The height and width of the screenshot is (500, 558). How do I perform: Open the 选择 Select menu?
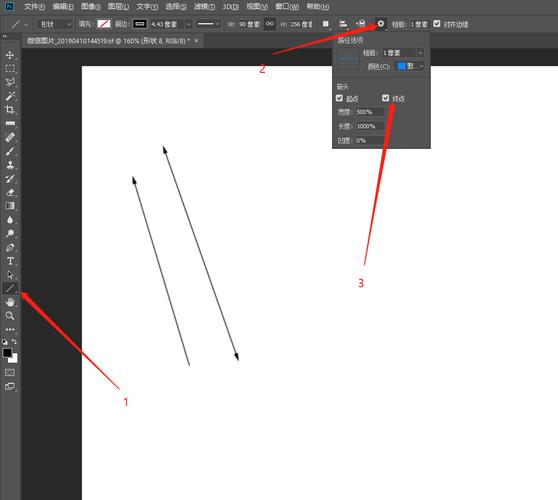coord(176,6)
